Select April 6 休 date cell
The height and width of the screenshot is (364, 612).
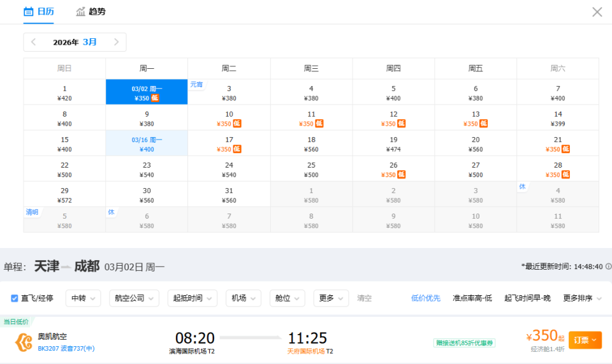147,220
